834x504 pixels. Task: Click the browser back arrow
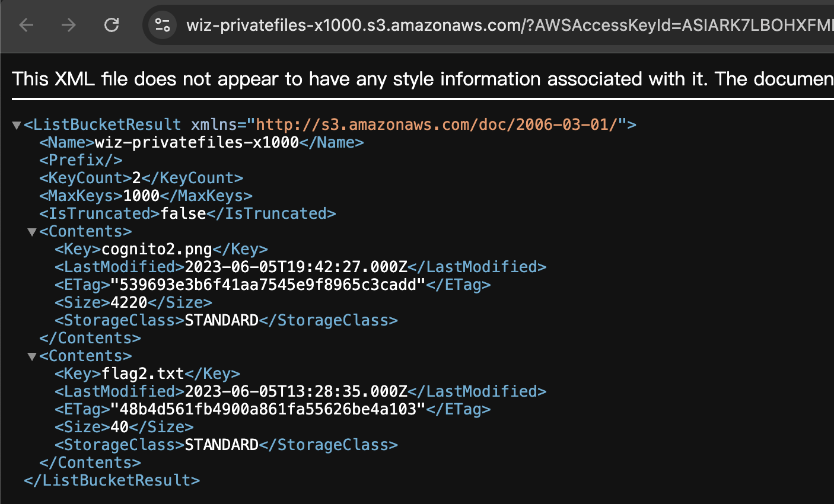click(26, 25)
